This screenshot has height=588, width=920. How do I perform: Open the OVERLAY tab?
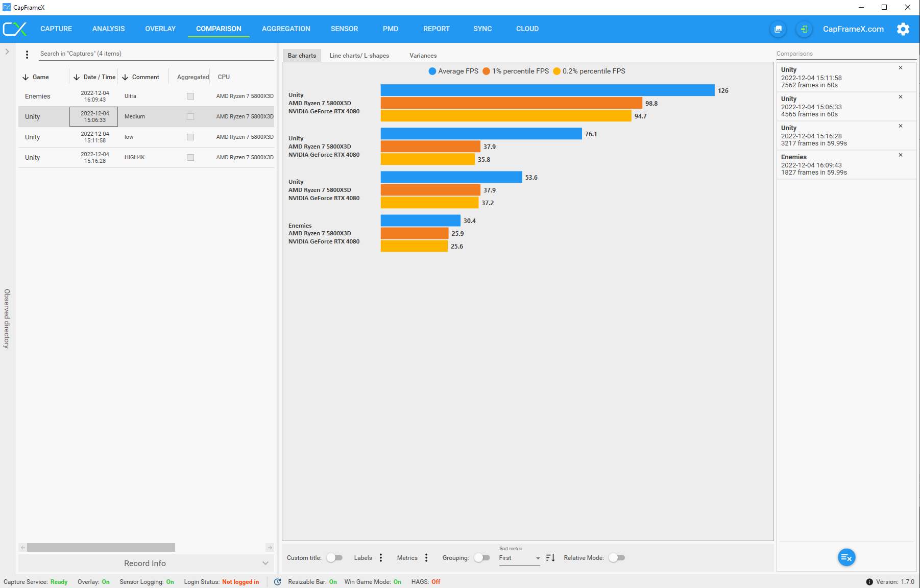160,29
